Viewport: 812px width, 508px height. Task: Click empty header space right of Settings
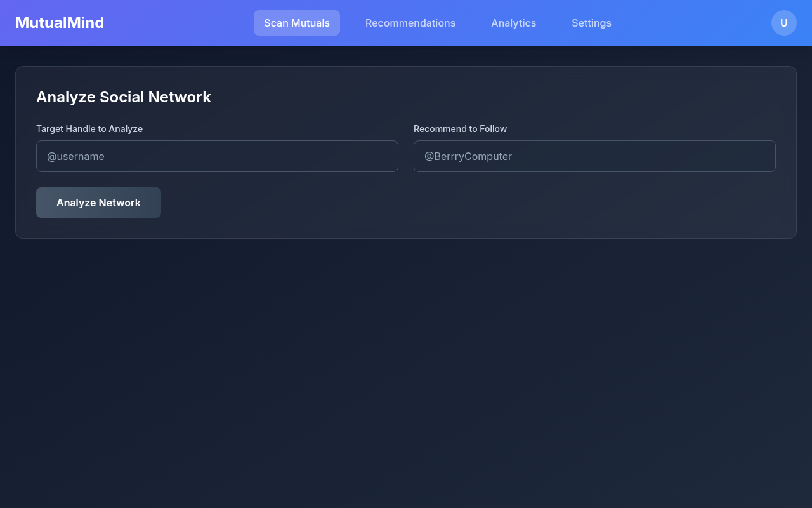[x=691, y=23]
